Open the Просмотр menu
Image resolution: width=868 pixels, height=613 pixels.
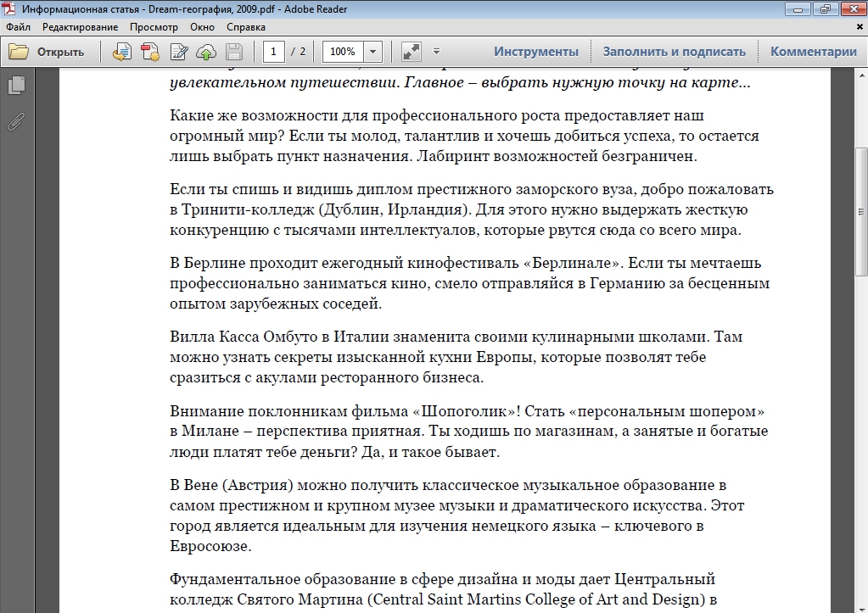tap(154, 27)
